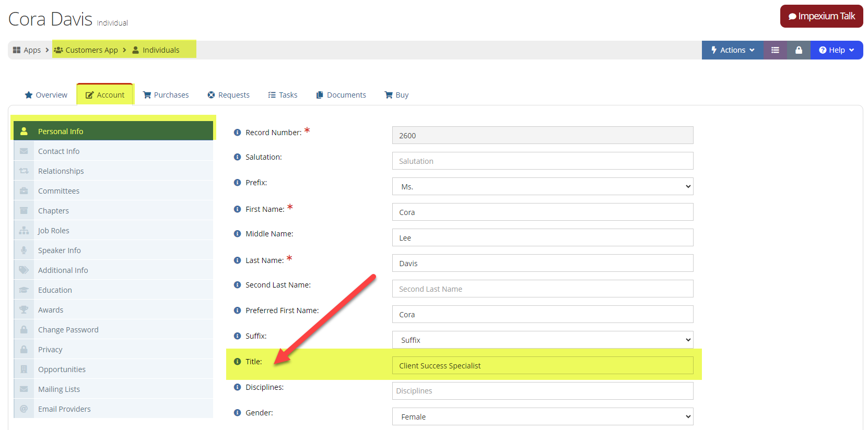Click the Second Last Name field
The width and height of the screenshot is (868, 430).
click(x=543, y=289)
